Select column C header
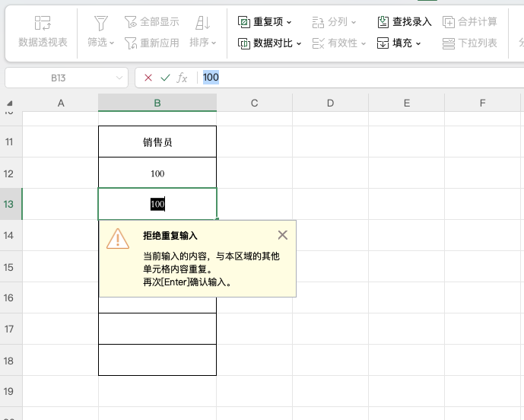The width and height of the screenshot is (524, 420). [x=254, y=103]
